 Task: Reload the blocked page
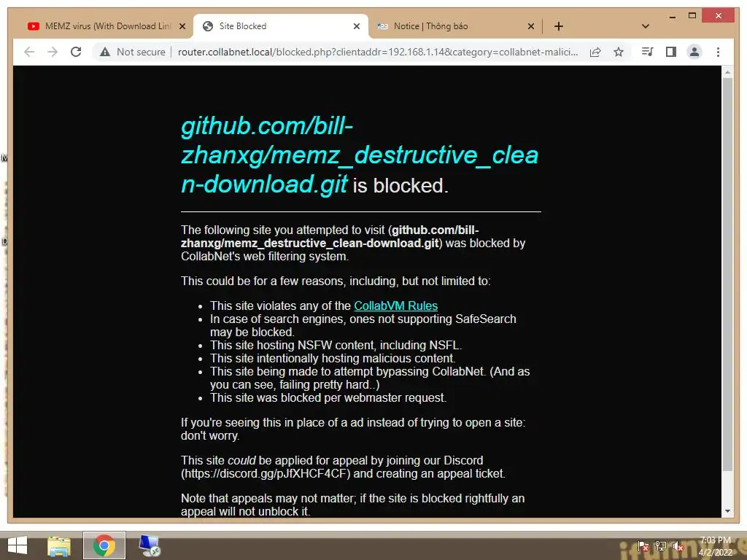pyautogui.click(x=76, y=52)
